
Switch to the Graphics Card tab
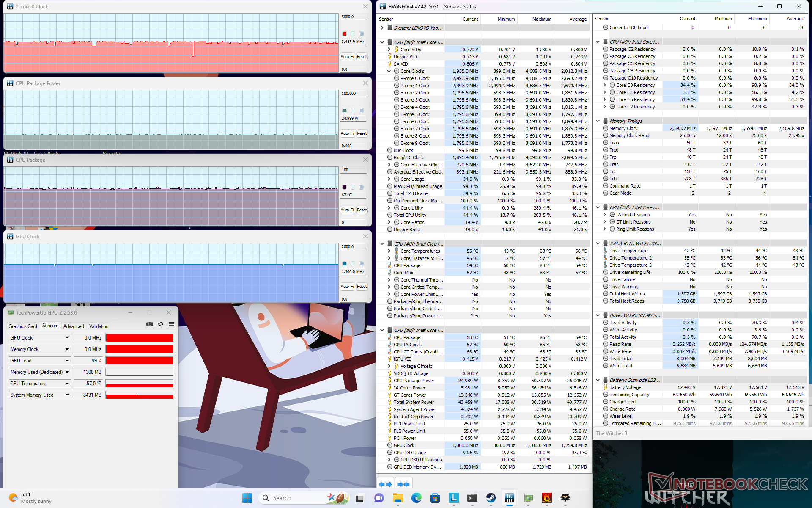pyautogui.click(x=23, y=326)
